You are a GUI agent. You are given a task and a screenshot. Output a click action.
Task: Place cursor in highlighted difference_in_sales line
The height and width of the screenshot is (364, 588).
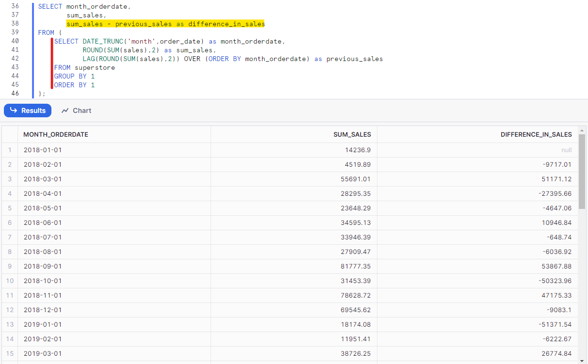click(x=165, y=24)
